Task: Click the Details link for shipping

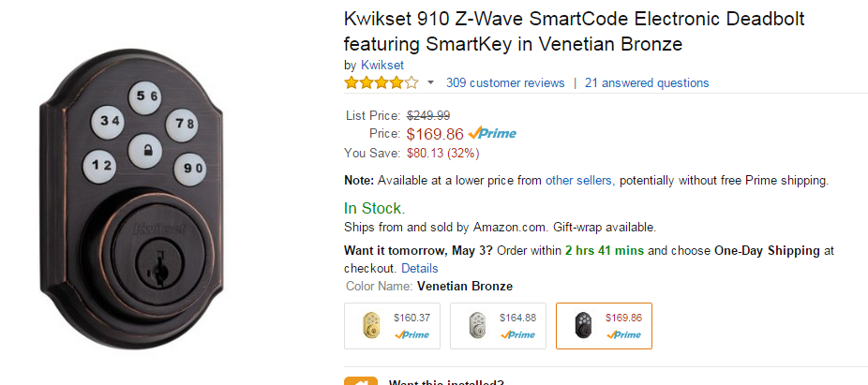Action: click(419, 268)
